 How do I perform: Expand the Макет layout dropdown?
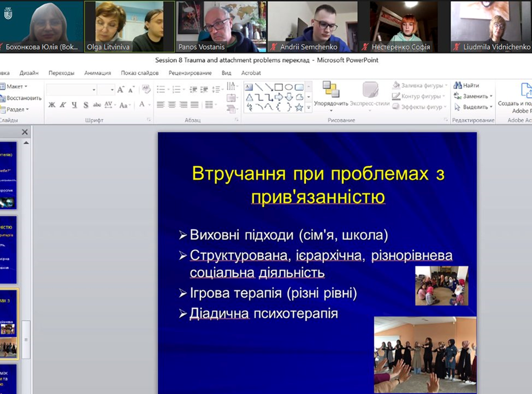click(x=16, y=86)
